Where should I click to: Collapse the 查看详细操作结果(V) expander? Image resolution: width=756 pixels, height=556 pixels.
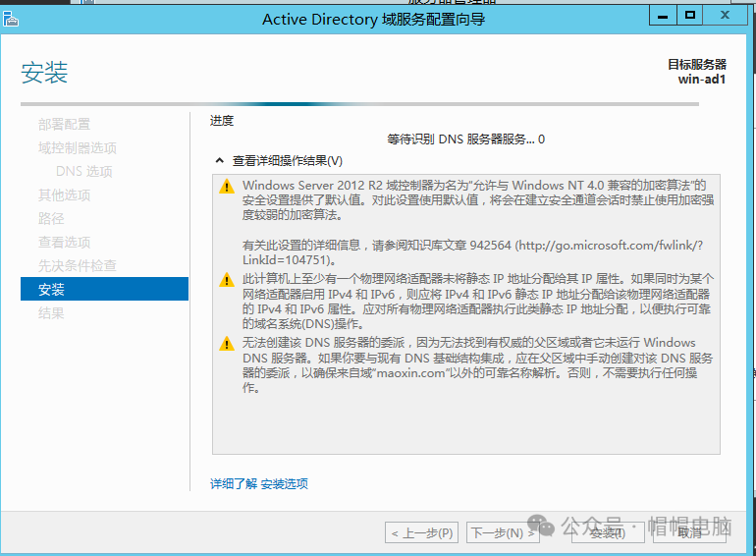pos(219,160)
